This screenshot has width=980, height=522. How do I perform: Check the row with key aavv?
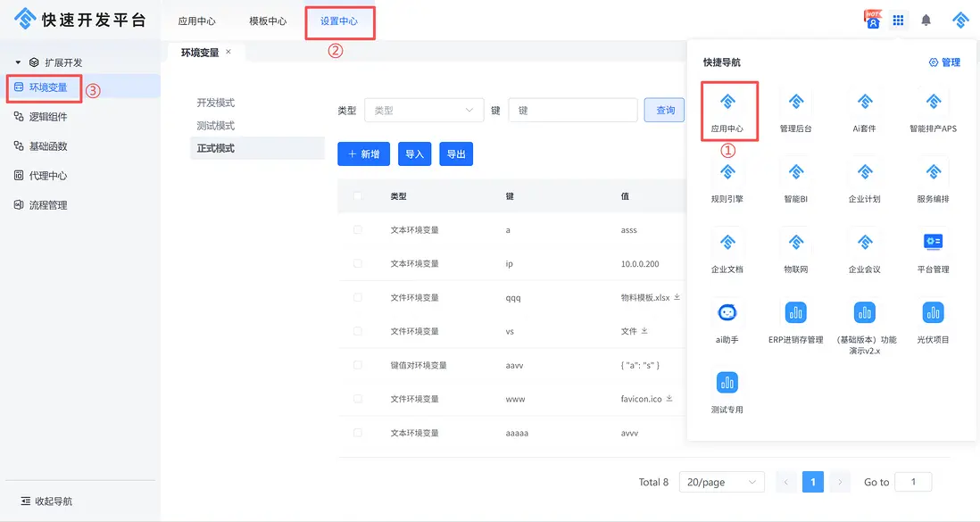point(358,365)
